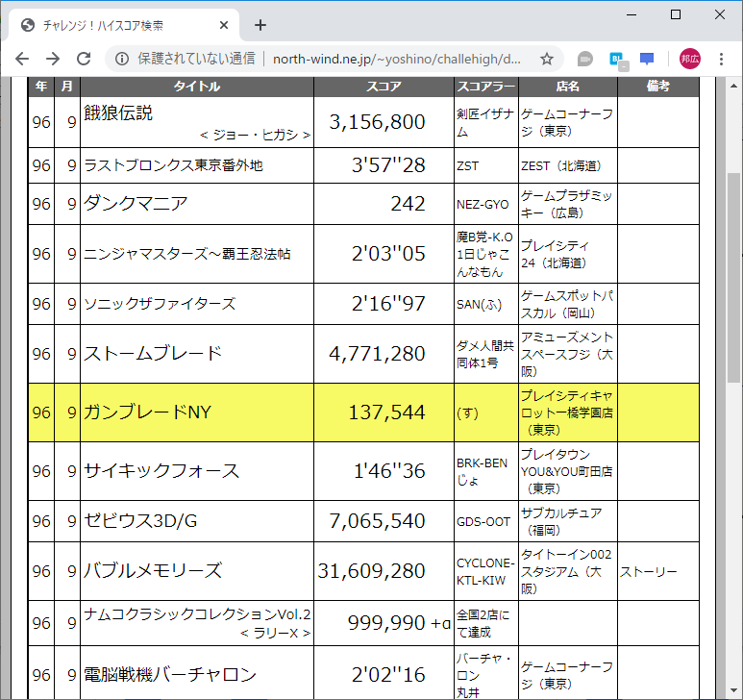The width and height of the screenshot is (743, 700).
Task: Click time score 2'03"05
Action: click(388, 254)
